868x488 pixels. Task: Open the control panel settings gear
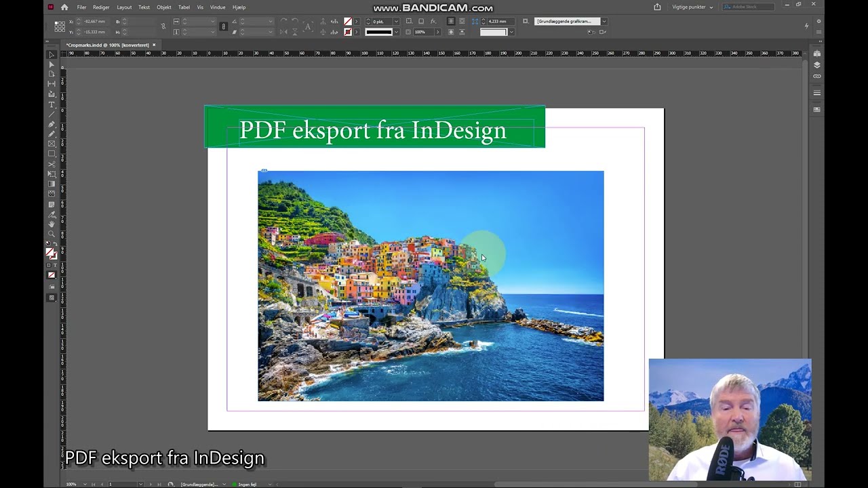coord(819,21)
